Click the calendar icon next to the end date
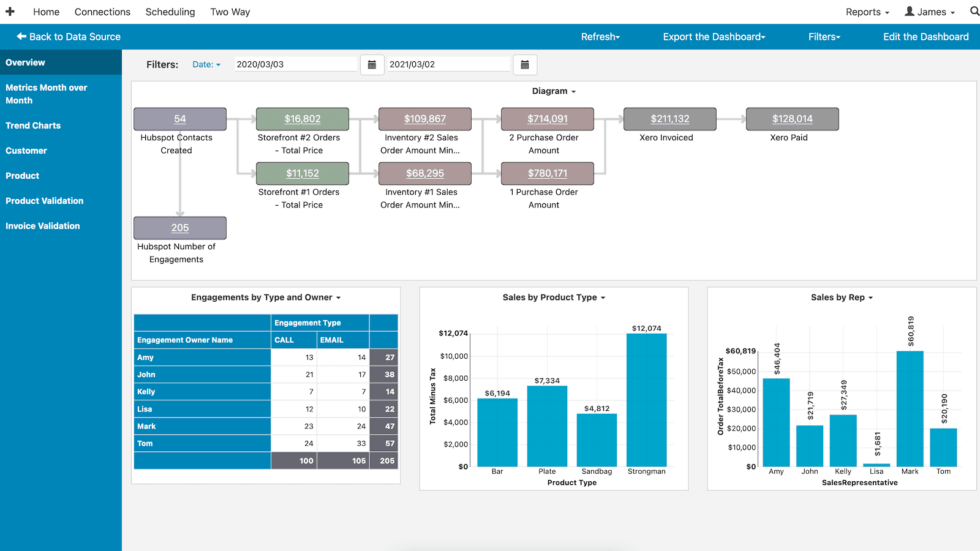This screenshot has height=551, width=980. point(524,64)
